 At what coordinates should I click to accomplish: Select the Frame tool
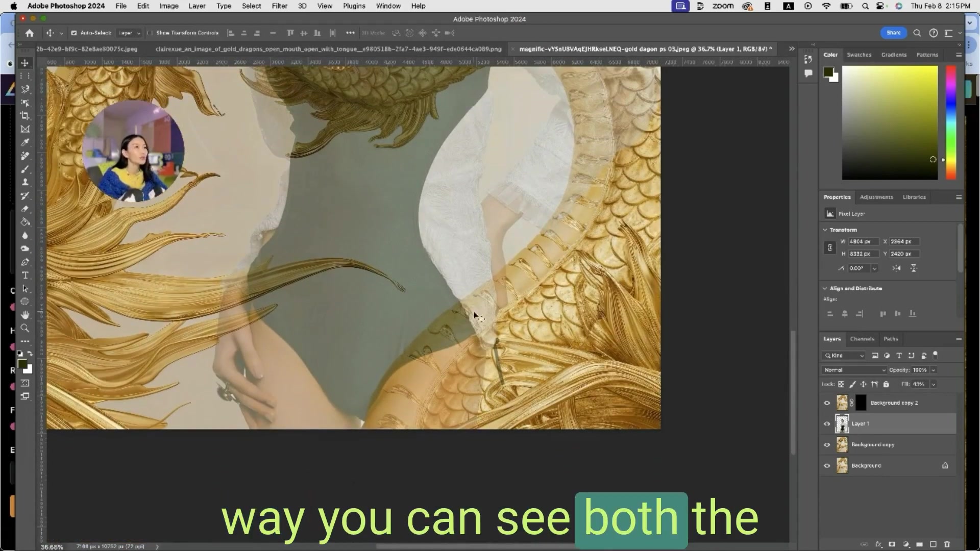(24, 129)
